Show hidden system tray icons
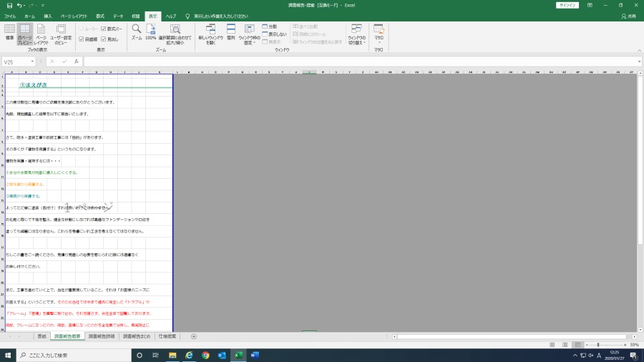The height and width of the screenshot is (362, 644). click(575, 356)
